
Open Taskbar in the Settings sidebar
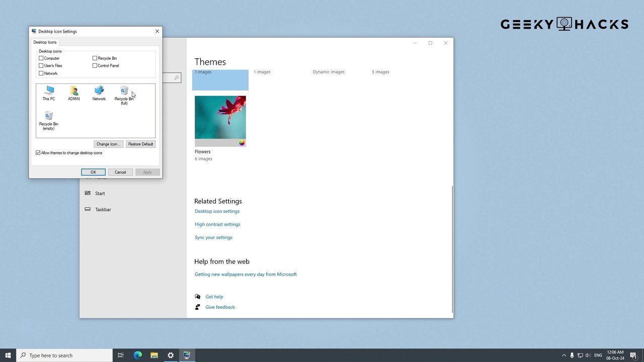coord(103,209)
